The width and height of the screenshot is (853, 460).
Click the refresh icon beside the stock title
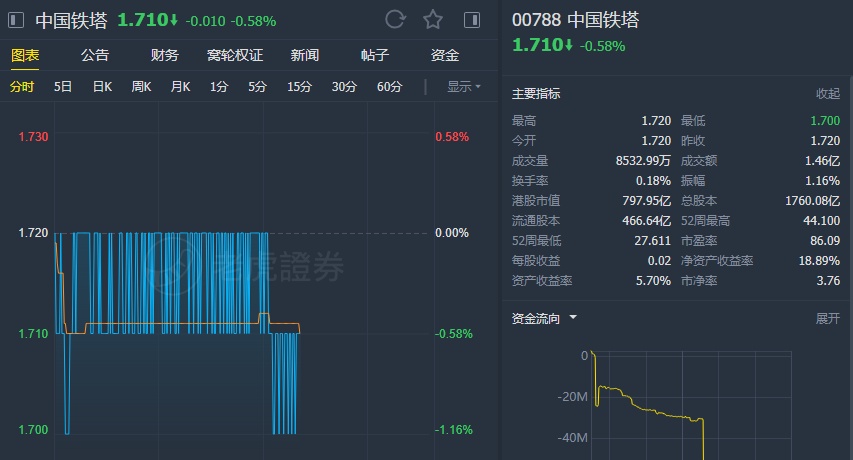coord(395,20)
